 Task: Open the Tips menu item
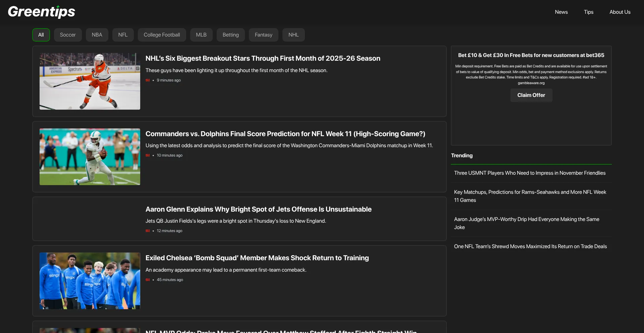pyautogui.click(x=588, y=12)
